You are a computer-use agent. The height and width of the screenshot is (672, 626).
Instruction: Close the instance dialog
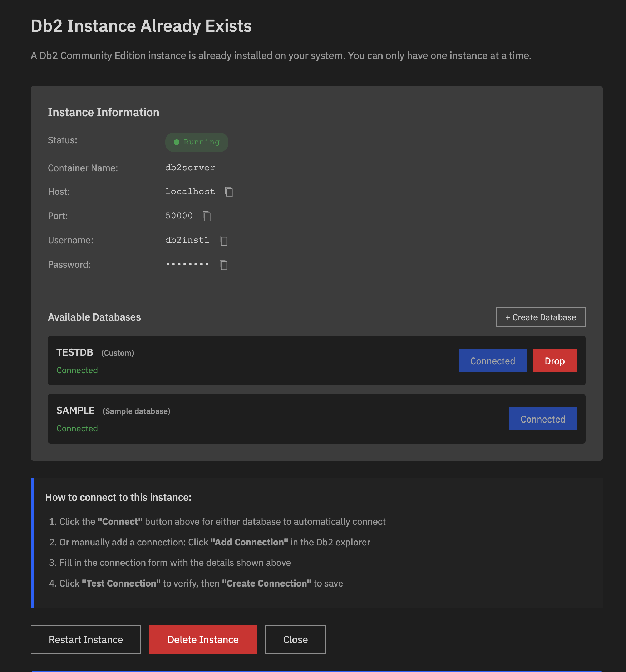click(295, 639)
